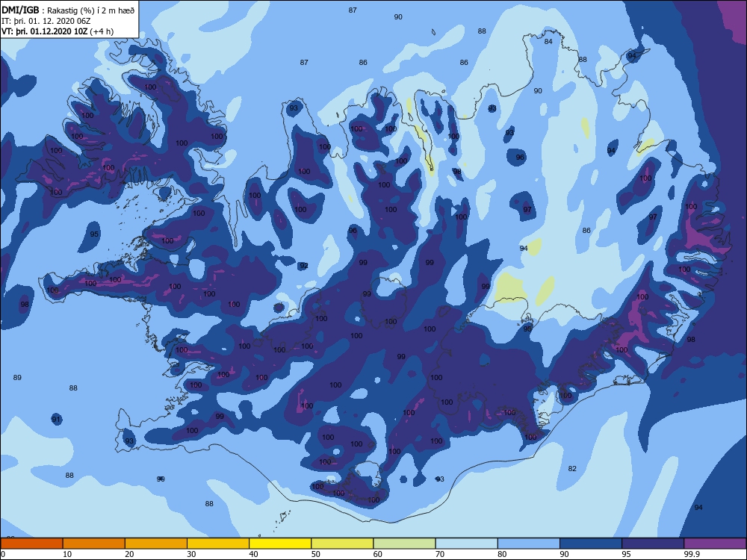Select the light blue 80–90 legend swatch
747x560 pixels.
point(529,544)
